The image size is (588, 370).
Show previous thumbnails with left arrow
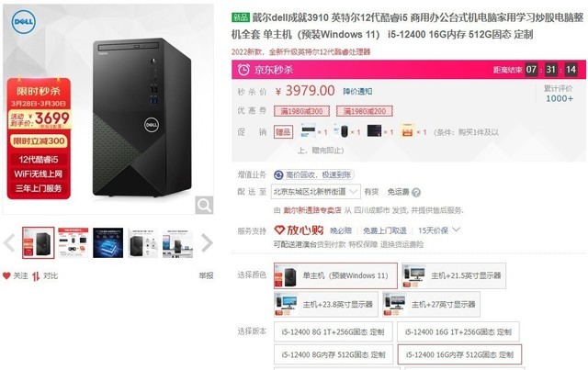pyautogui.click(x=9, y=242)
